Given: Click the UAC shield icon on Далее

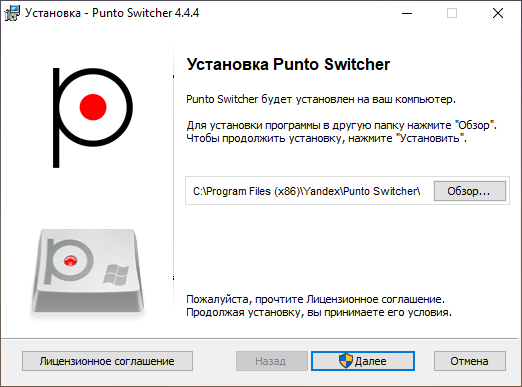Looking at the screenshot, I should tap(346, 361).
